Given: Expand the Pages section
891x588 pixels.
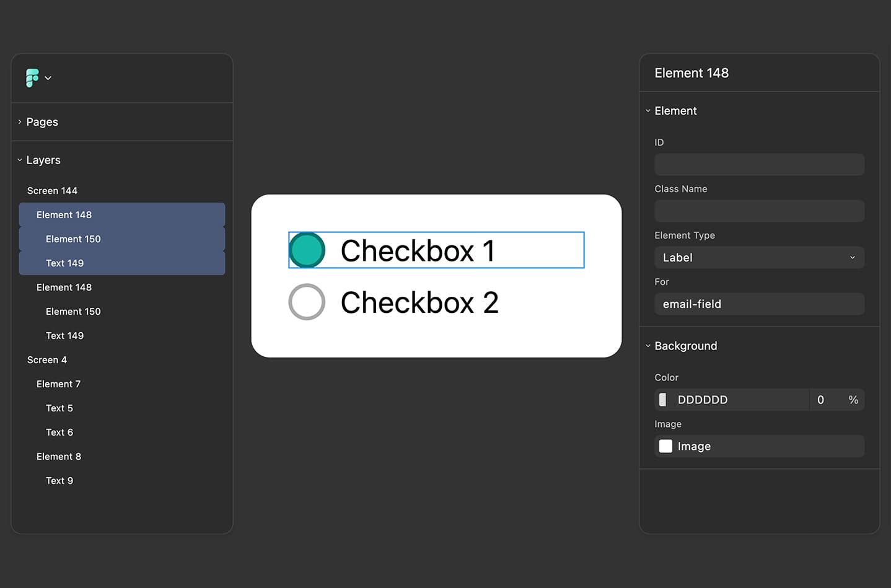Looking at the screenshot, I should [x=19, y=121].
